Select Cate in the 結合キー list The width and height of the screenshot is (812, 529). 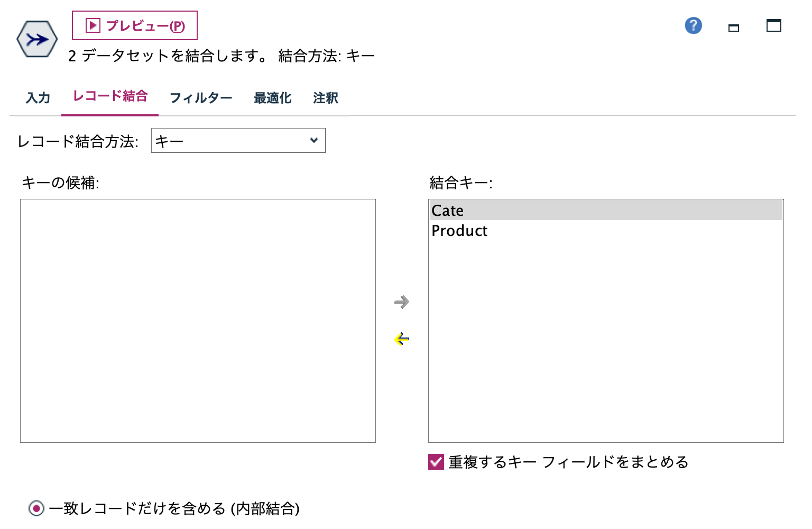(x=447, y=210)
